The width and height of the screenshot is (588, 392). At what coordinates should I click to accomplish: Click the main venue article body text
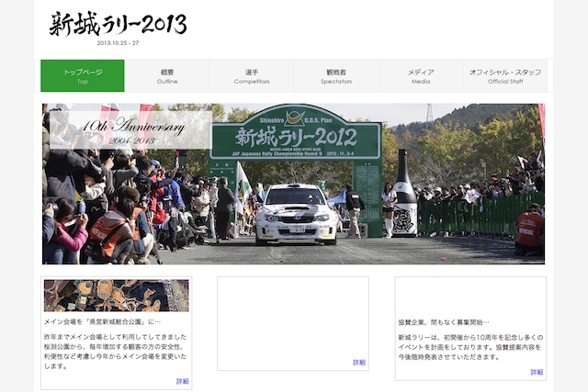click(x=115, y=352)
